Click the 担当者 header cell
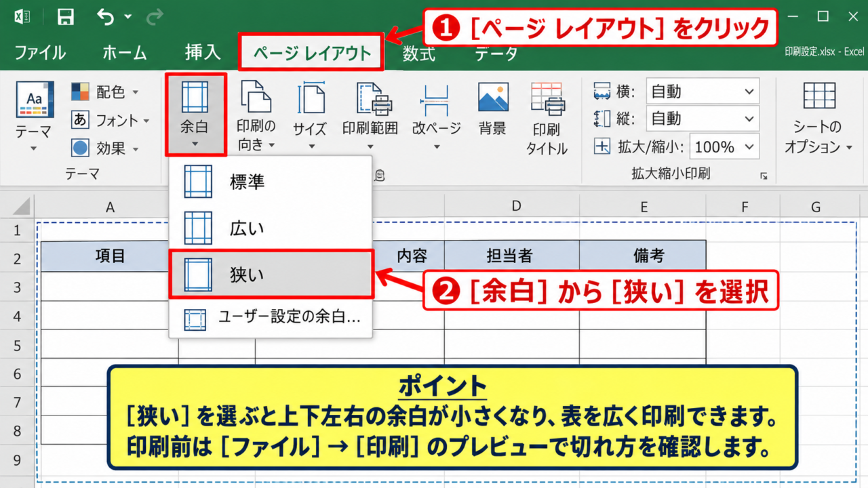 pyautogui.click(x=512, y=256)
